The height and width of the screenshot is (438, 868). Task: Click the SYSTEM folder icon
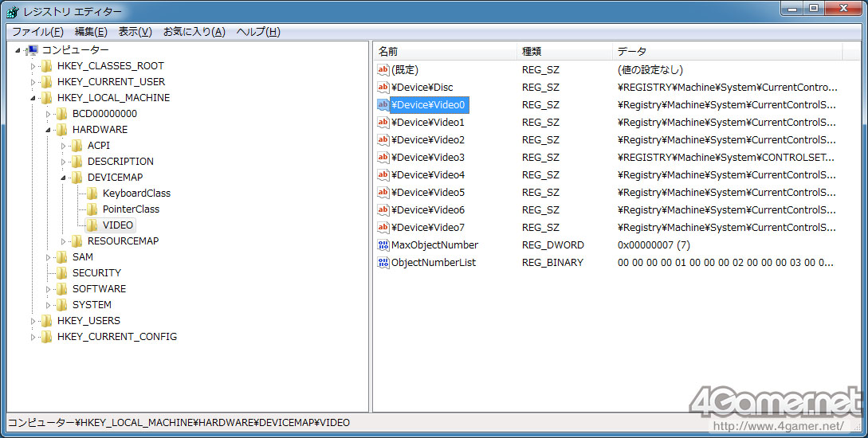tap(62, 305)
